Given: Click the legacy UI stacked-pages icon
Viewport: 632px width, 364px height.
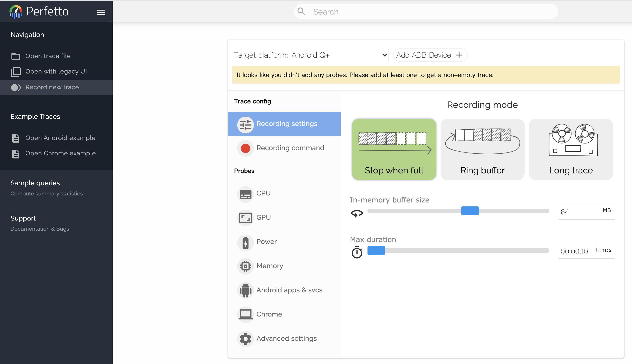Looking at the screenshot, I should (16, 72).
